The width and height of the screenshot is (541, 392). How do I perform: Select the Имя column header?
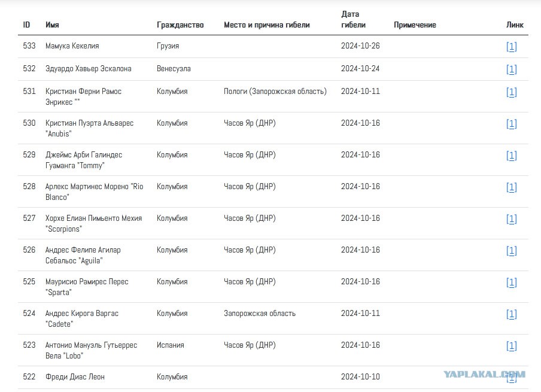[x=52, y=25]
